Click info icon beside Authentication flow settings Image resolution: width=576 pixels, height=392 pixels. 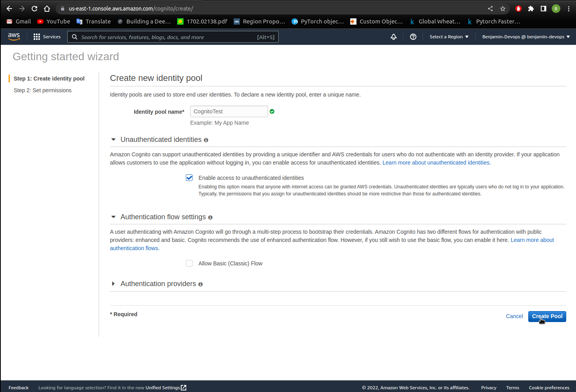click(210, 217)
